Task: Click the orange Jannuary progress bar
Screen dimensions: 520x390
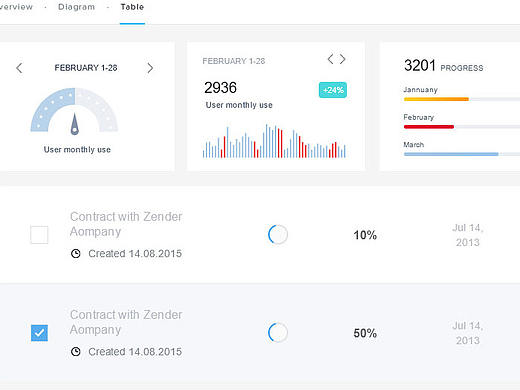Action: [x=436, y=99]
